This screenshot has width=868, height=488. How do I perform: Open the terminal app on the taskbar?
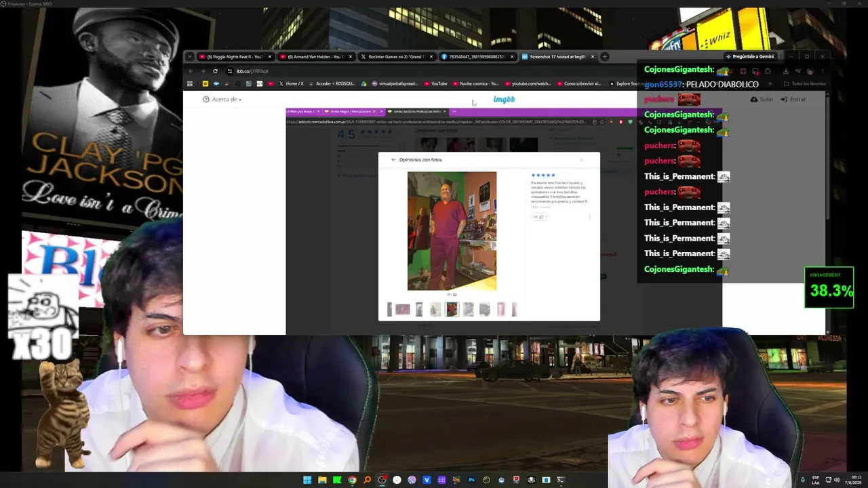pos(561,480)
